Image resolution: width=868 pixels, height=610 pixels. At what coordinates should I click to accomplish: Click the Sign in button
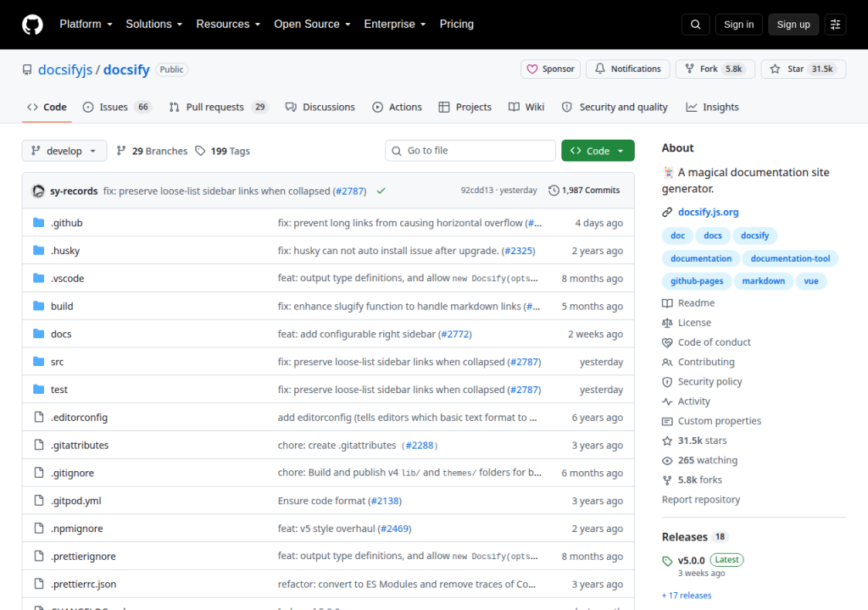738,25
